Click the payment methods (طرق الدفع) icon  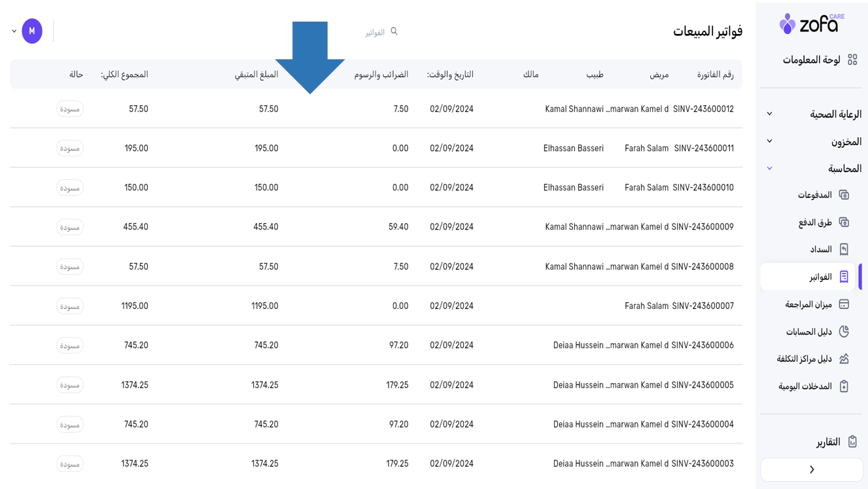coord(844,223)
